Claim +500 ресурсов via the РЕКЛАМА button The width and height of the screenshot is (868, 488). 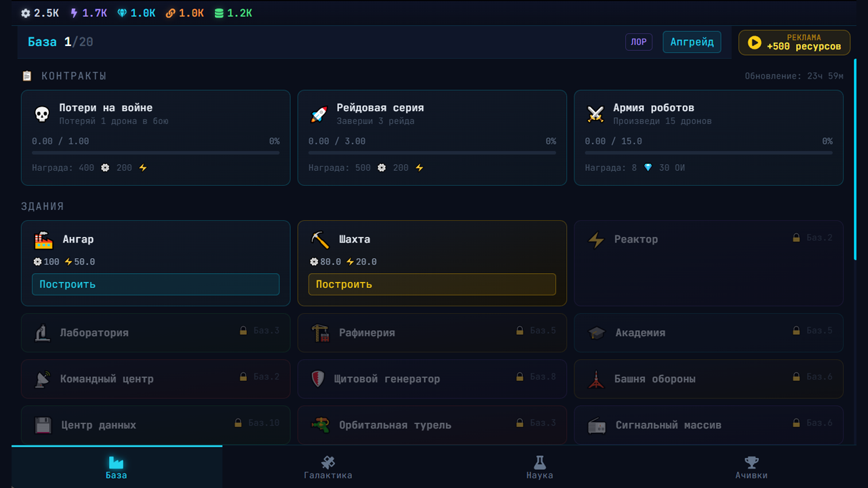point(794,42)
